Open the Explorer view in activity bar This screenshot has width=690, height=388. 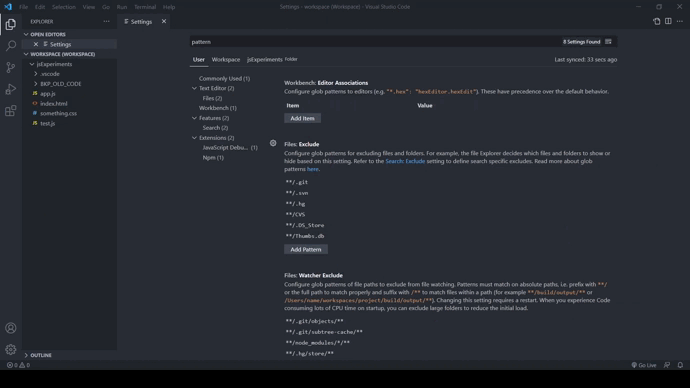click(11, 24)
